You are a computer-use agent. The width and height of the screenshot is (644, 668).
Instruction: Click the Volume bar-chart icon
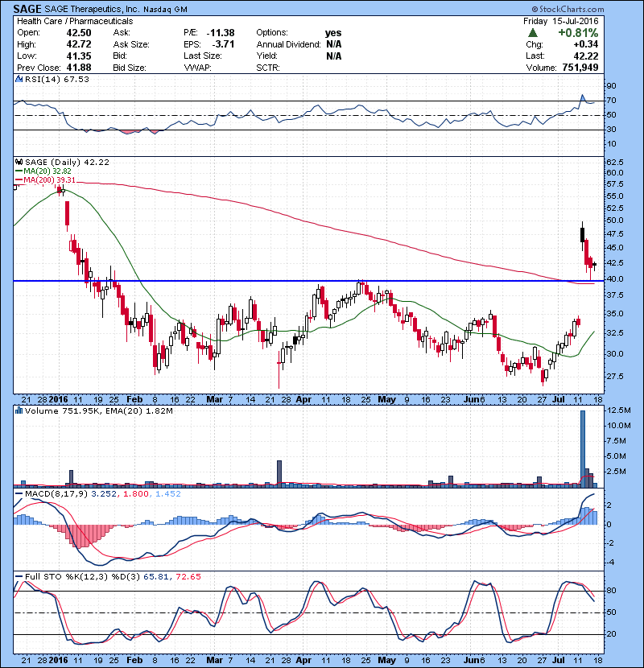click(19, 411)
